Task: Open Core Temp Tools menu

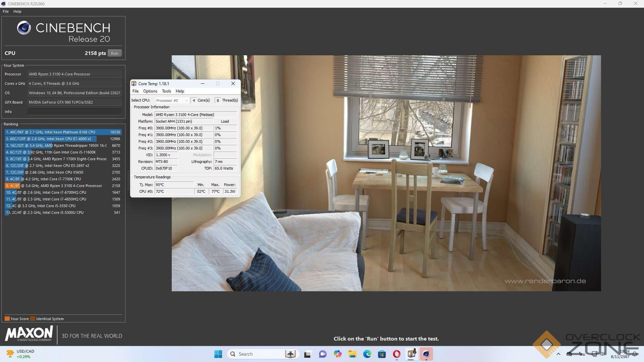Action: coord(166,91)
